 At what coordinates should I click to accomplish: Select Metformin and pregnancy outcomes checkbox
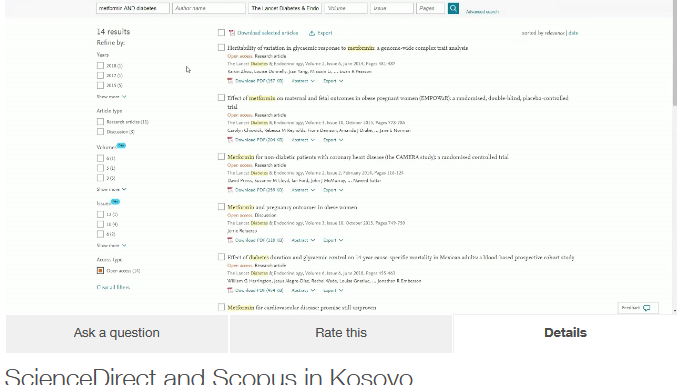tap(222, 207)
